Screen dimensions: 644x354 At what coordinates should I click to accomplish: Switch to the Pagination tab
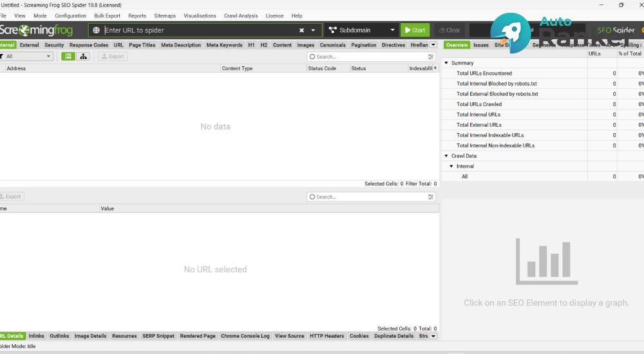(363, 45)
